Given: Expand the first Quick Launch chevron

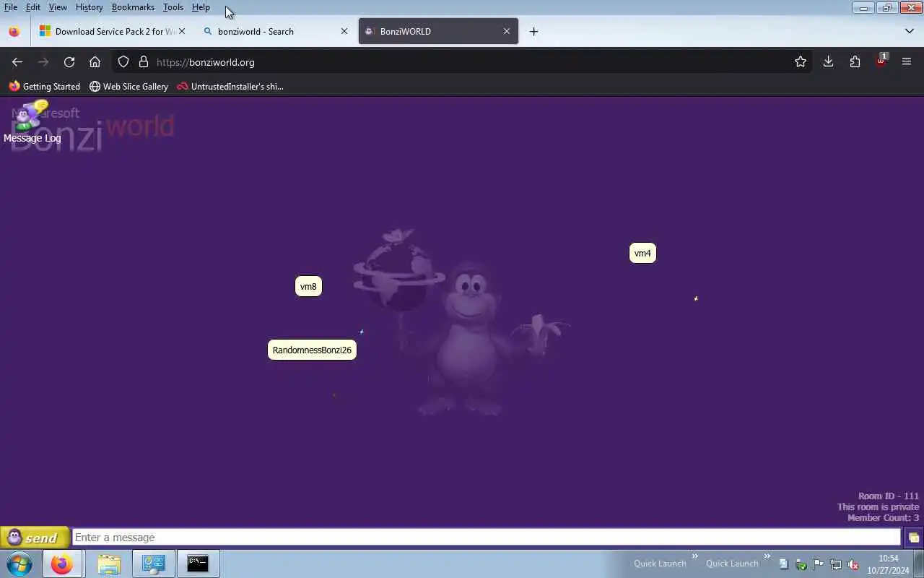Looking at the screenshot, I should [x=695, y=556].
